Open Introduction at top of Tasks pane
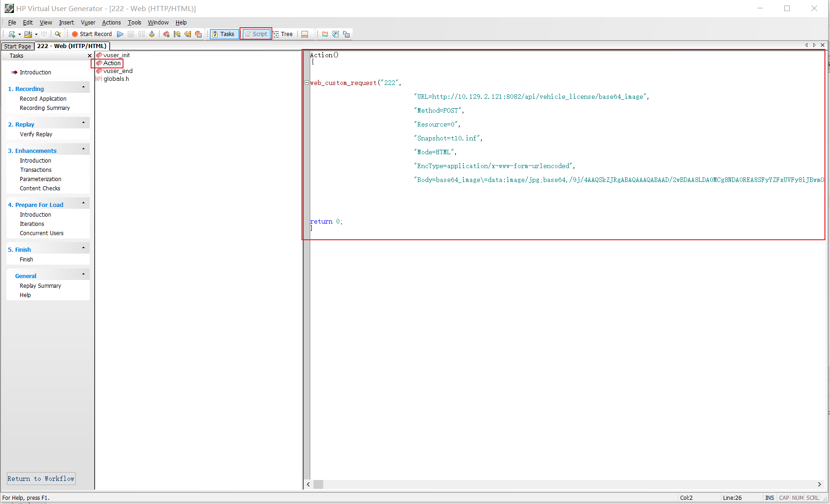The height and width of the screenshot is (504, 830). tap(35, 73)
